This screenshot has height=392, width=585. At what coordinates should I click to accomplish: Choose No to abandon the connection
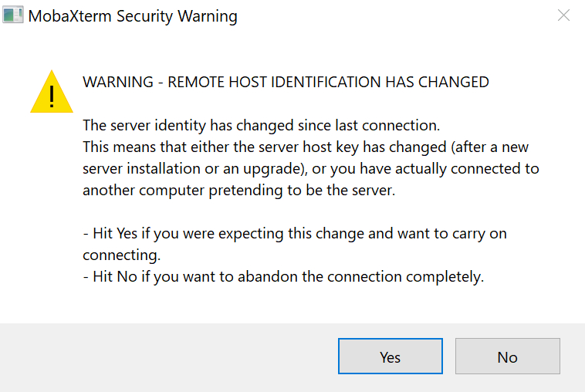pyautogui.click(x=507, y=357)
